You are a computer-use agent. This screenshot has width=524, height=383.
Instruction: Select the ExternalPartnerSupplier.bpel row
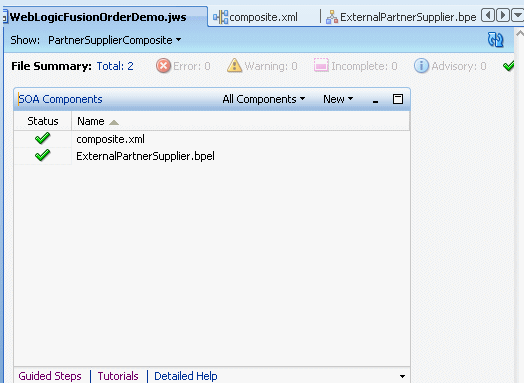[212, 156]
